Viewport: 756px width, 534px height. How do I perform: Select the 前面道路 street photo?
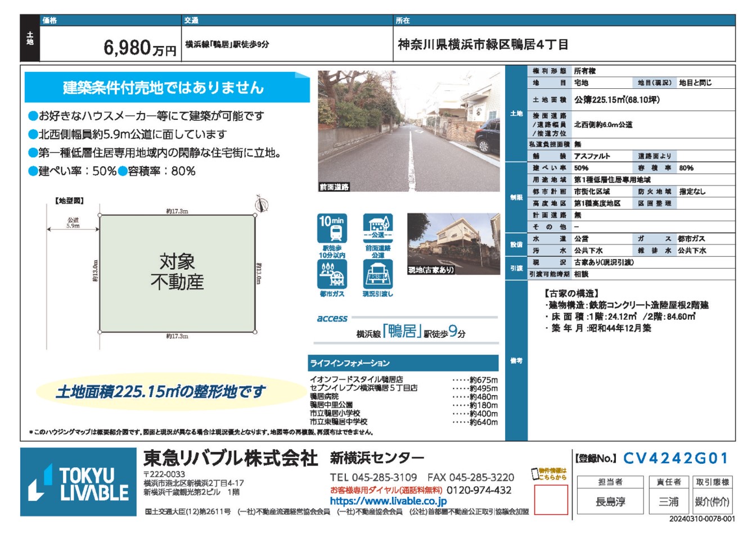[x=408, y=130]
